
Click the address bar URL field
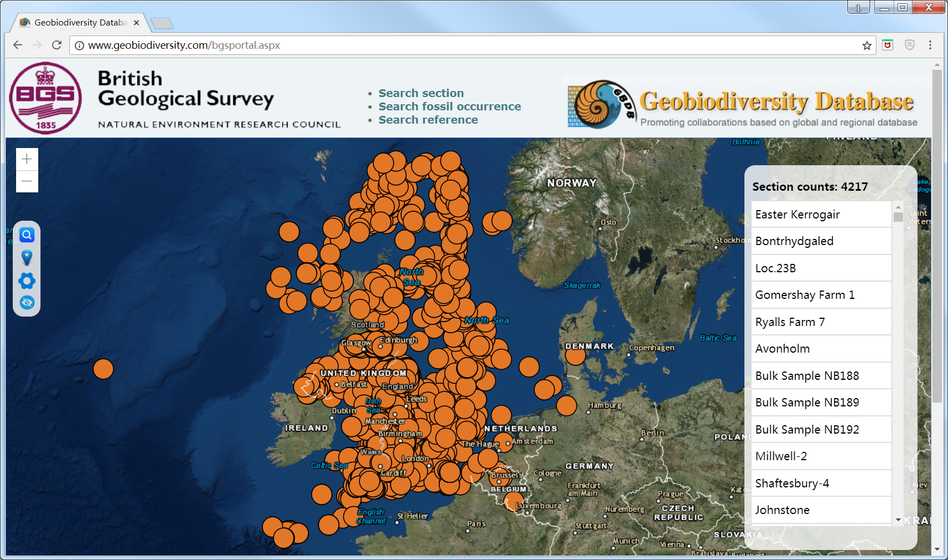(472, 45)
